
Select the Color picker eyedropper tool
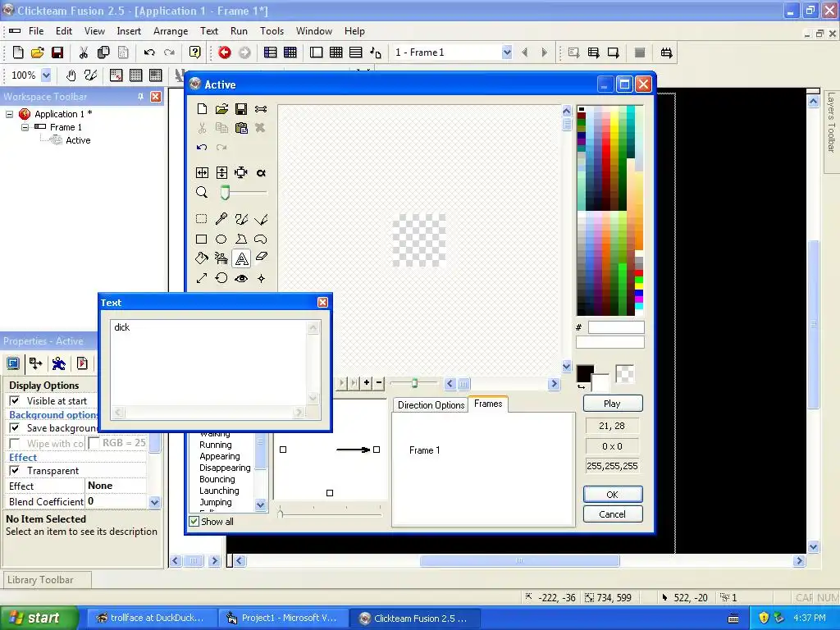click(221, 218)
